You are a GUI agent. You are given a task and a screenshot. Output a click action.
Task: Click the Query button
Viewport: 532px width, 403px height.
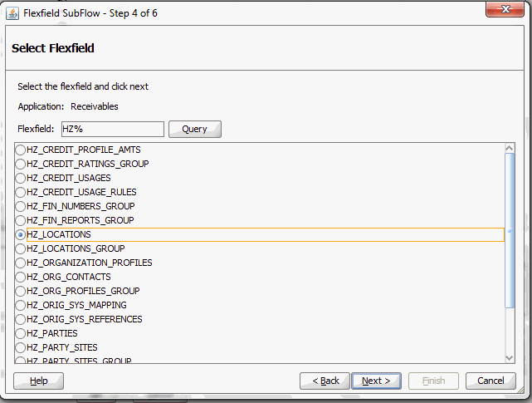point(194,129)
